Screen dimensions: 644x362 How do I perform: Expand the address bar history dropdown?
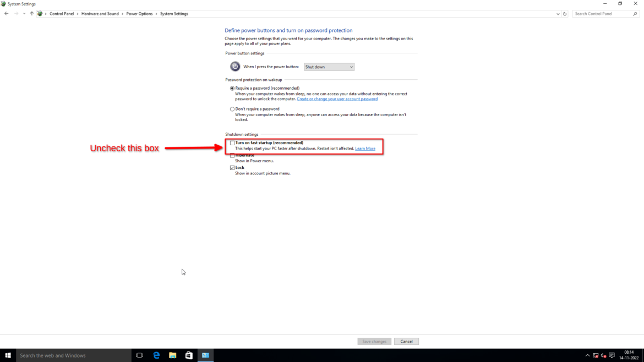558,14
